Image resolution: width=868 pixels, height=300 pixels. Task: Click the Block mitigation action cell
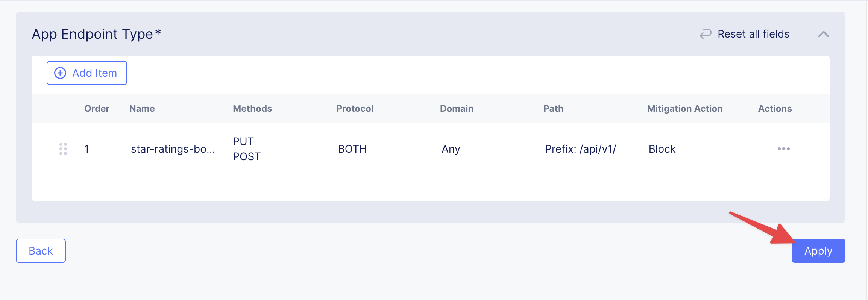[x=662, y=149]
